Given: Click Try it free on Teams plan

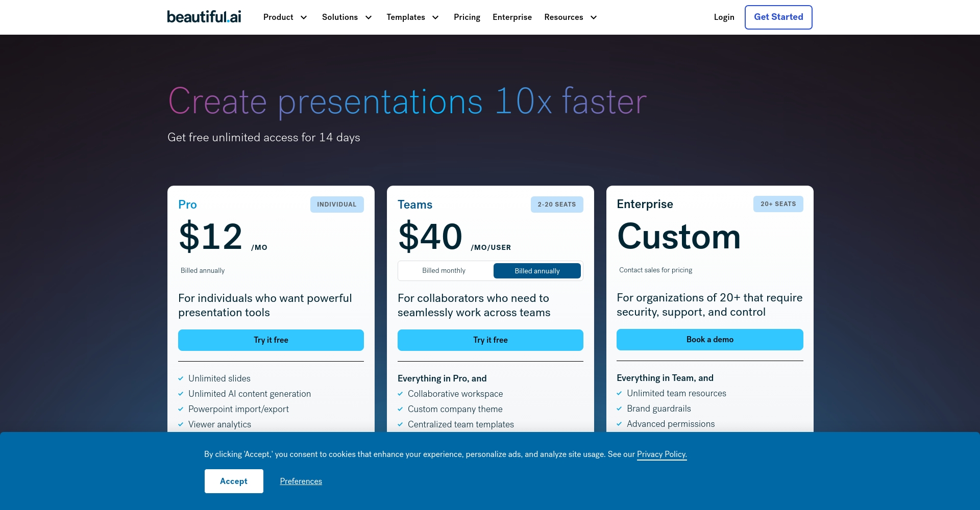Looking at the screenshot, I should 491,340.
